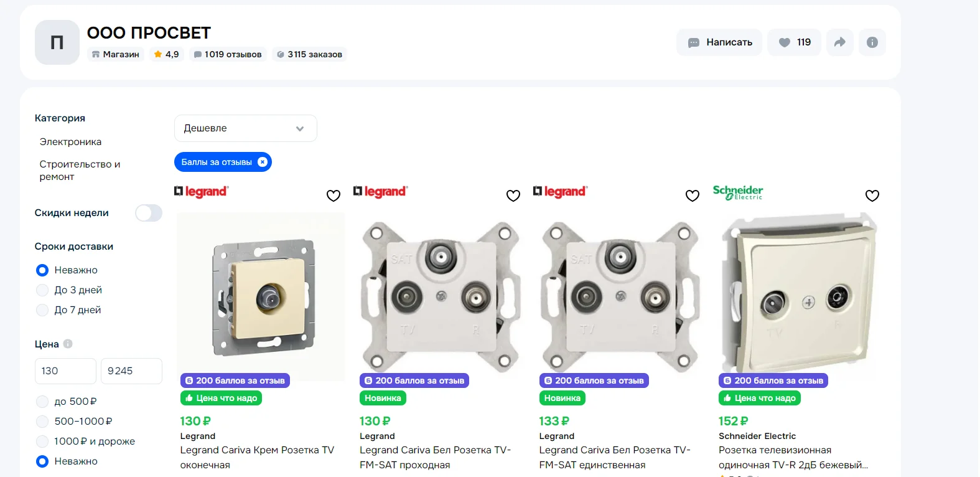
Task: Open Legrand Cariva Крем Розетка TV title
Action: click(x=258, y=458)
